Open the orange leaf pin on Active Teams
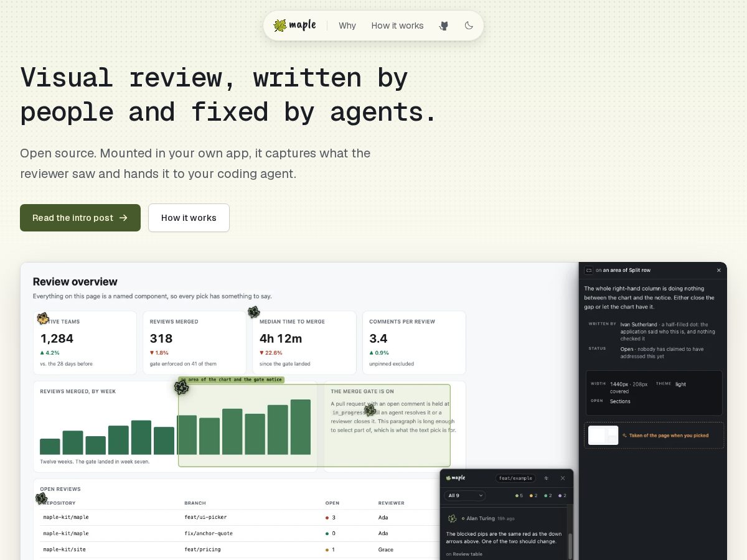The width and height of the screenshot is (747, 560). [x=43, y=319]
